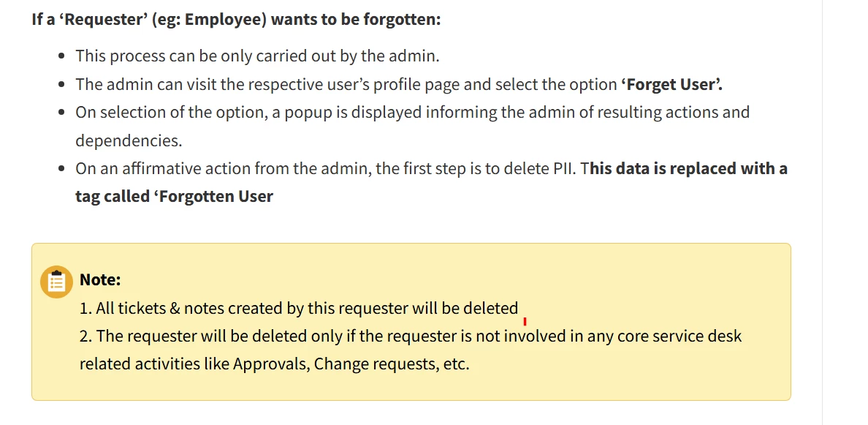The height and width of the screenshot is (425, 868).
Task: Click the bold 'Forget User' text
Action: coord(672,84)
